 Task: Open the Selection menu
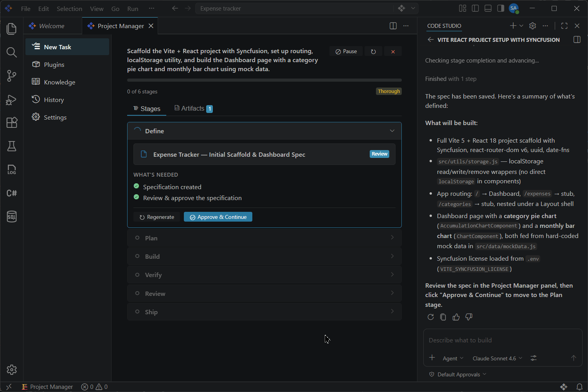point(70,9)
